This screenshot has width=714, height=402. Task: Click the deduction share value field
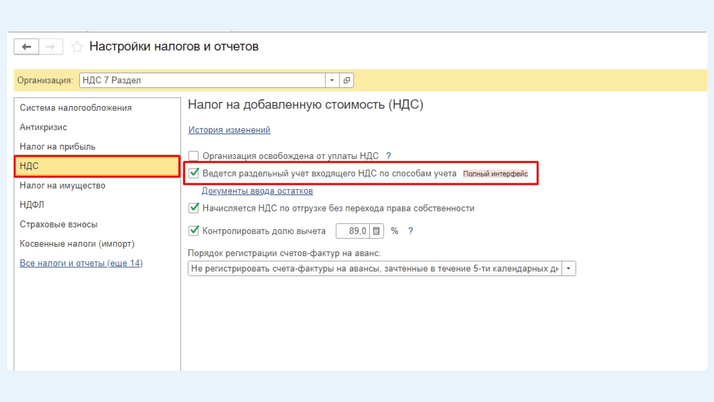click(x=352, y=231)
